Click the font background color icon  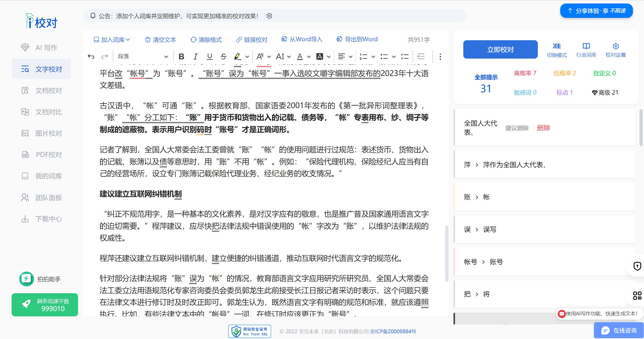(320, 57)
